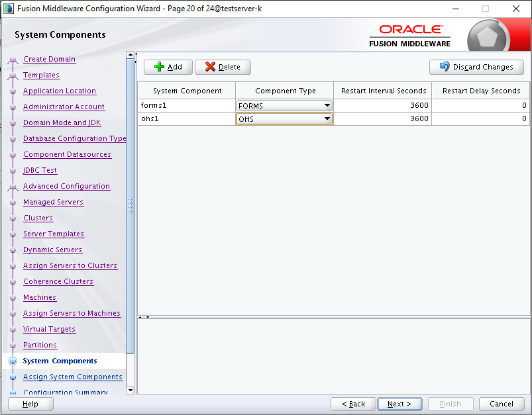Screen dimensions: 532x415
Task: Go to the Partitions step
Action: pyautogui.click(x=40, y=345)
